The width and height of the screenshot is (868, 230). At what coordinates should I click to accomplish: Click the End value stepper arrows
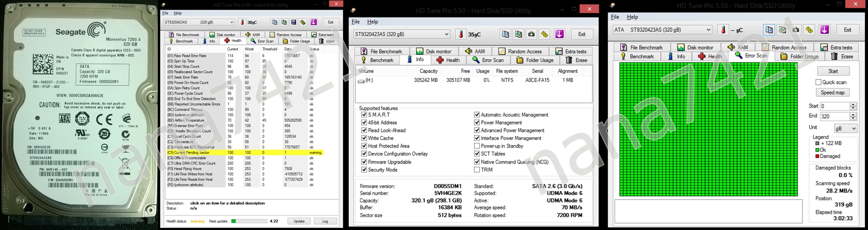point(854,116)
